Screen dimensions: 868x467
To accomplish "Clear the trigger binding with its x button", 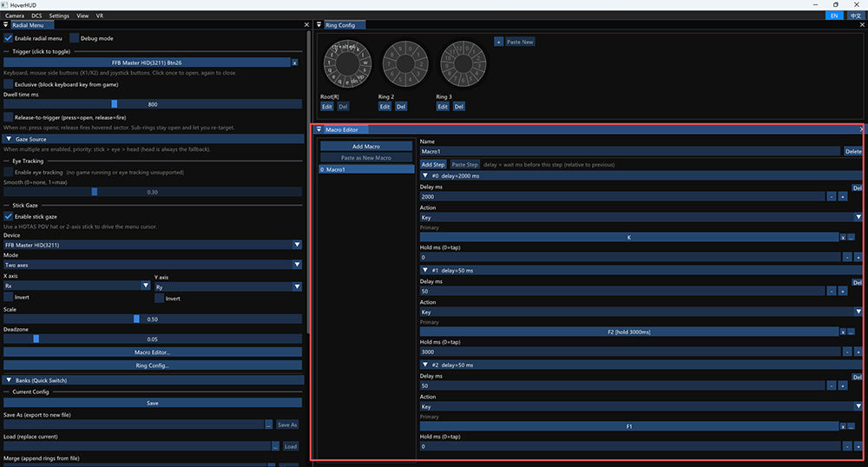I will tap(294, 63).
